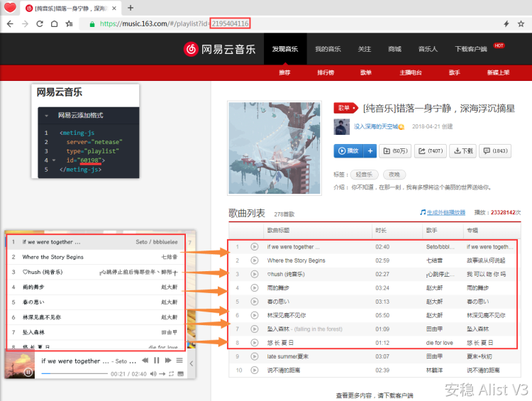532x401 pixels.
Task: Click the mini player progress bar
Action: 74,373
